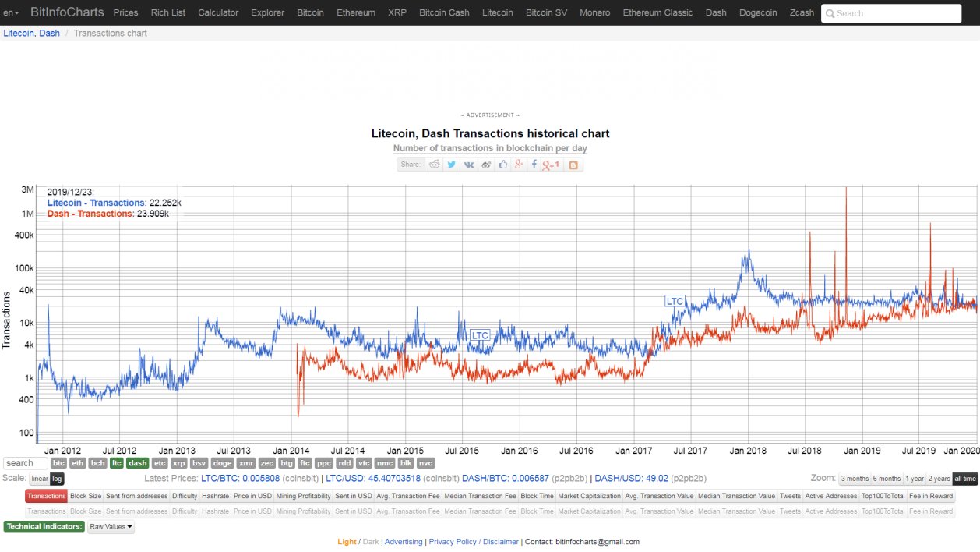The width and height of the screenshot is (980, 552).
Task: Enable the btg coin tag
Action: click(x=287, y=463)
